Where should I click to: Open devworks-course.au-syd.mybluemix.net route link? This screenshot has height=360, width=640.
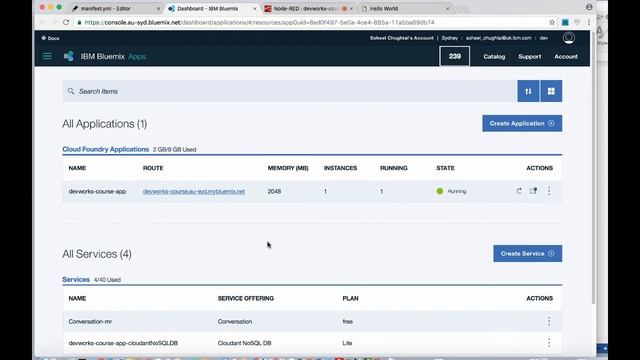tap(194, 191)
